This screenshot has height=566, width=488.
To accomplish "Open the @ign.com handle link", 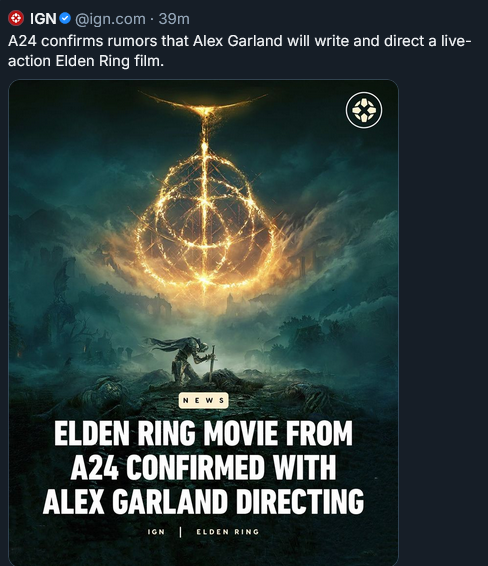I will 110,19.
